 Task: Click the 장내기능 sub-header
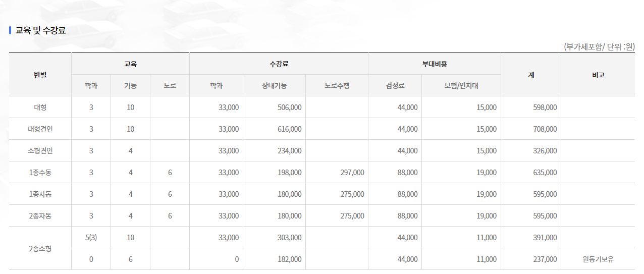tap(274, 86)
